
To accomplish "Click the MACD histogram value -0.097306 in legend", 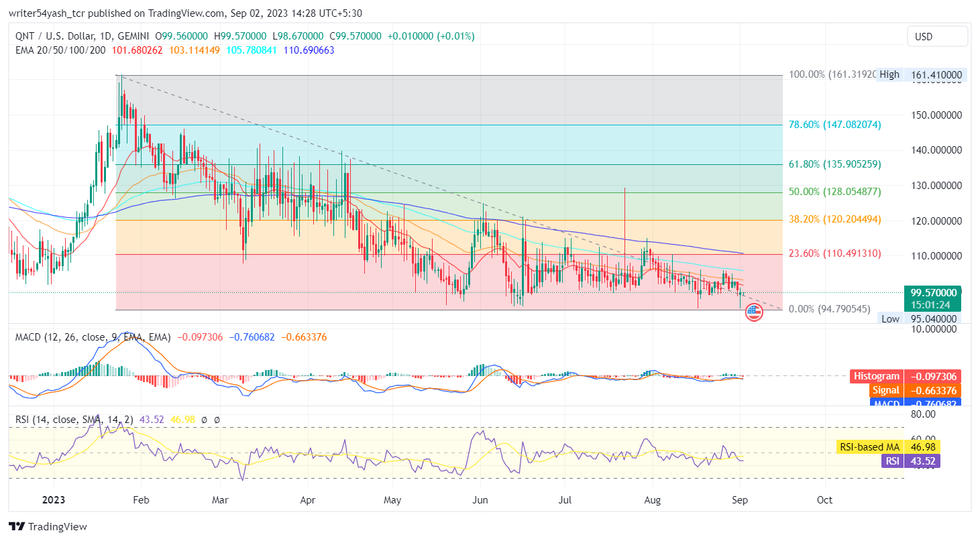I will [200, 337].
